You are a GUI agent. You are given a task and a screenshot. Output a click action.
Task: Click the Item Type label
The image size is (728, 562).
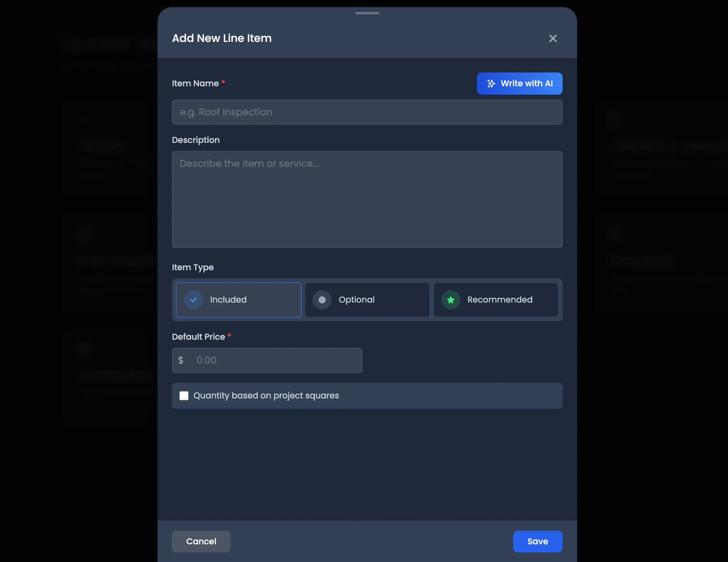coord(193,267)
